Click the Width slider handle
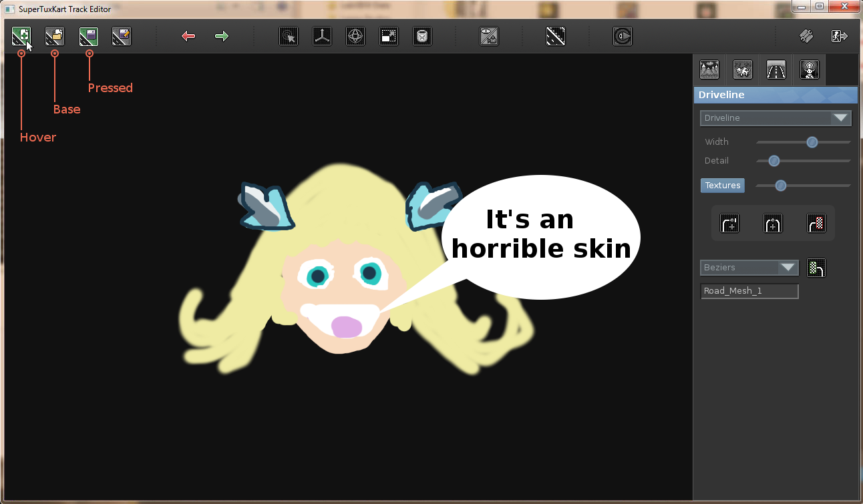Screen dimensions: 863x504 coord(812,142)
